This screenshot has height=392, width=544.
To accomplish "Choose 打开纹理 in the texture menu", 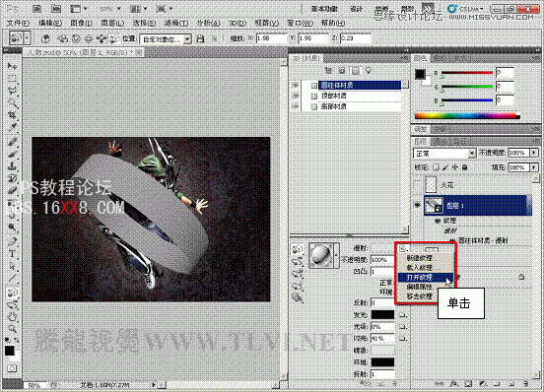I will pyautogui.click(x=426, y=278).
